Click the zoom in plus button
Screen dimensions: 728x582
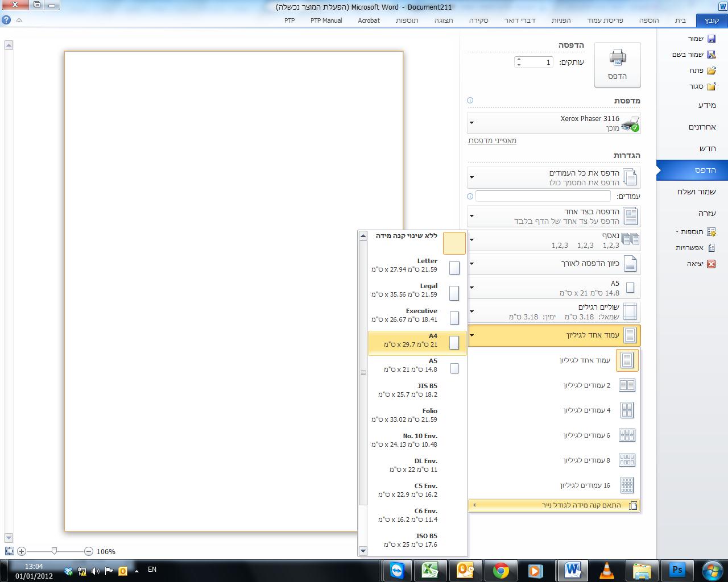(x=22, y=551)
